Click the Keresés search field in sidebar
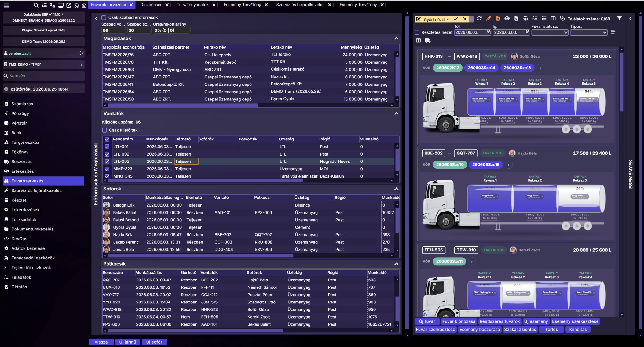Viewport: 644px width, 347px height. [x=43, y=76]
